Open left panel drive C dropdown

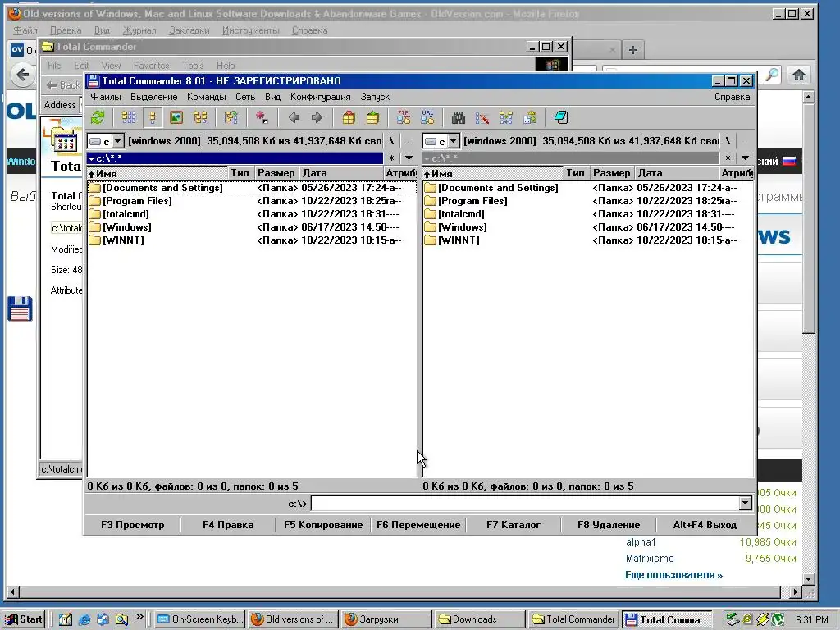[118, 141]
